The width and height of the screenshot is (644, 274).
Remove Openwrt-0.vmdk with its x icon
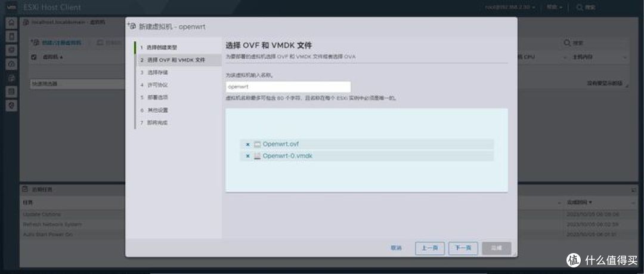tap(247, 156)
